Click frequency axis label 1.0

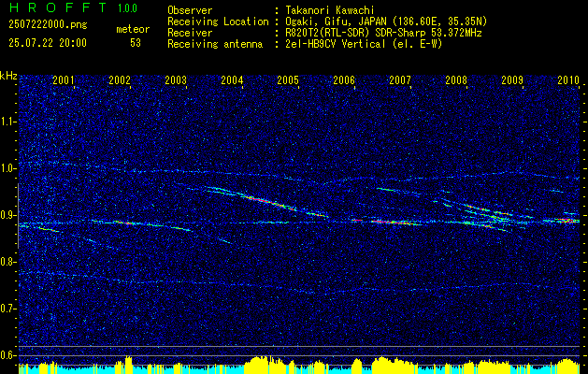coord(7,168)
